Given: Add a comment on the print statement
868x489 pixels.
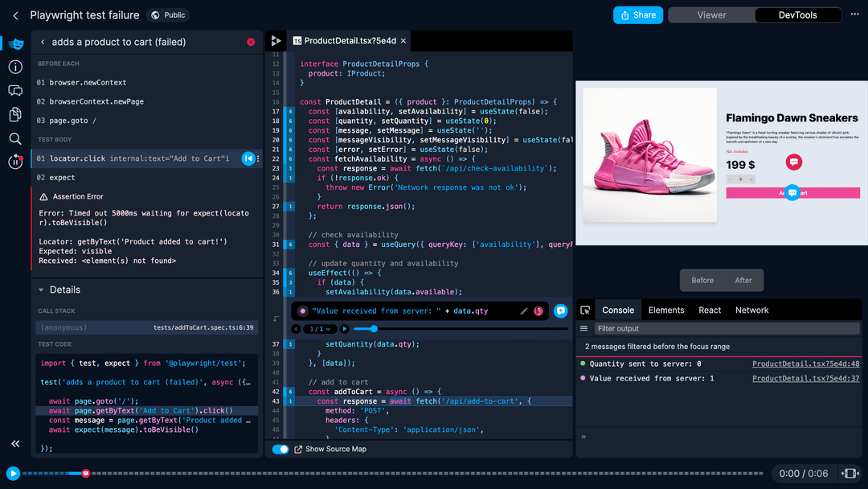Looking at the screenshot, I should [561, 310].
